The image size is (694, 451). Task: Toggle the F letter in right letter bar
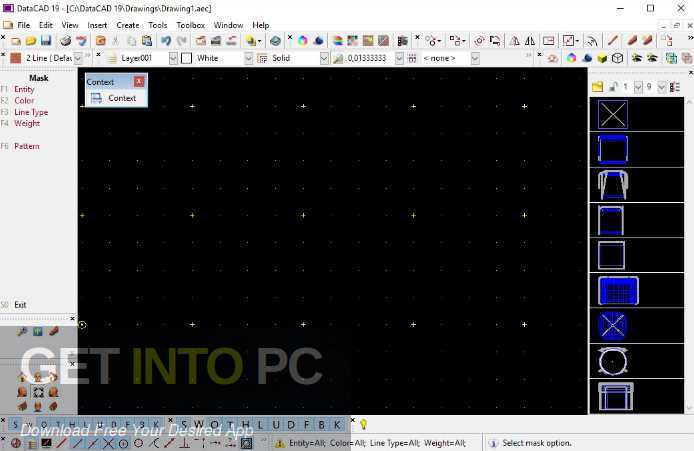(306, 425)
